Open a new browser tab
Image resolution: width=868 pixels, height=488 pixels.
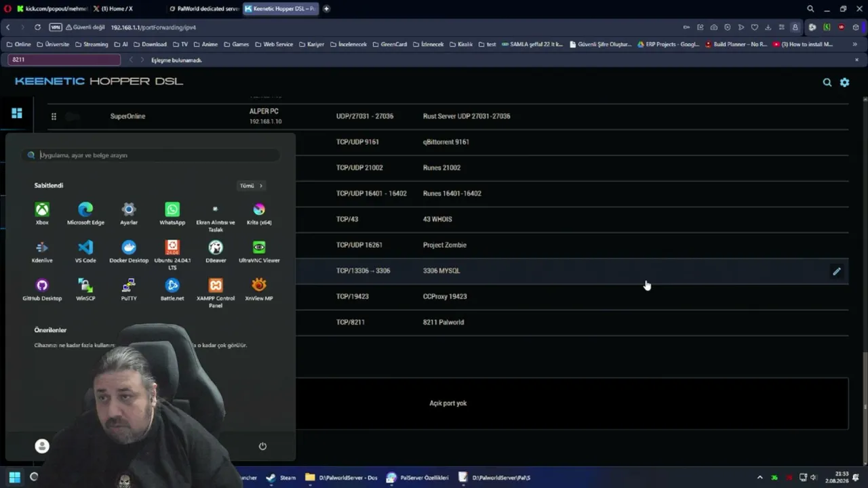326,9
